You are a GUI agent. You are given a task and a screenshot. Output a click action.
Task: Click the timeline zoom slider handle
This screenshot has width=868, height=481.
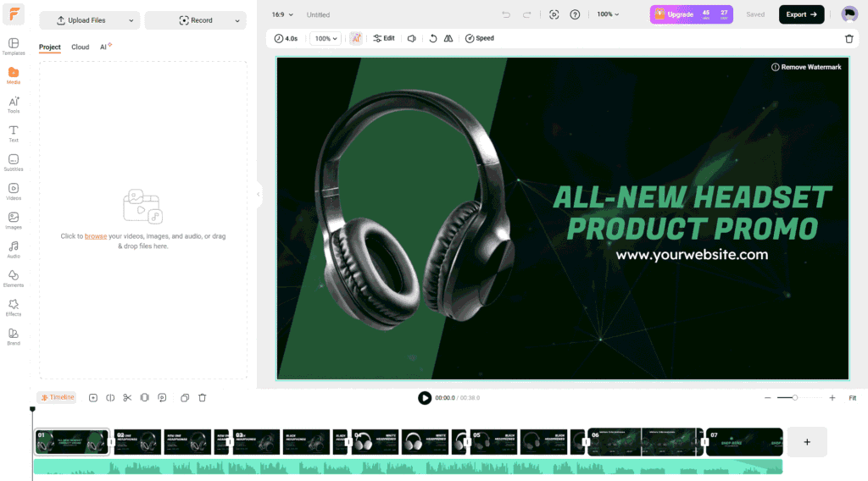coord(794,397)
